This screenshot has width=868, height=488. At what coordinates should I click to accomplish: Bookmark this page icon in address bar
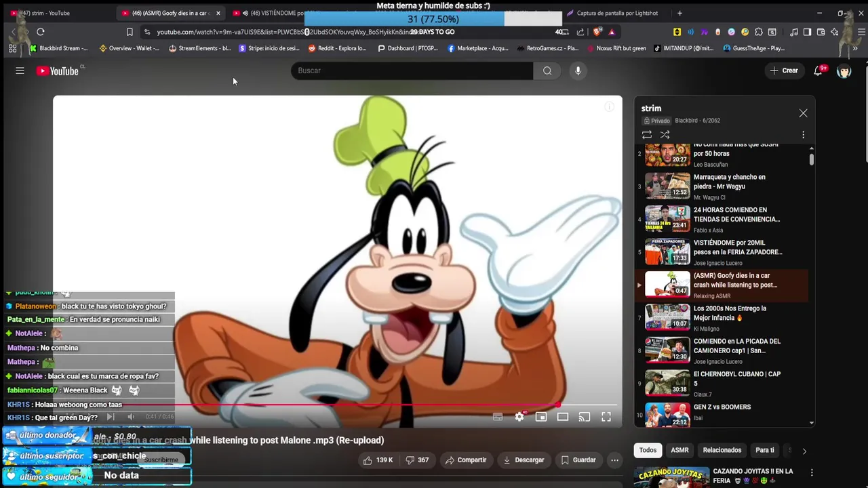(x=130, y=32)
